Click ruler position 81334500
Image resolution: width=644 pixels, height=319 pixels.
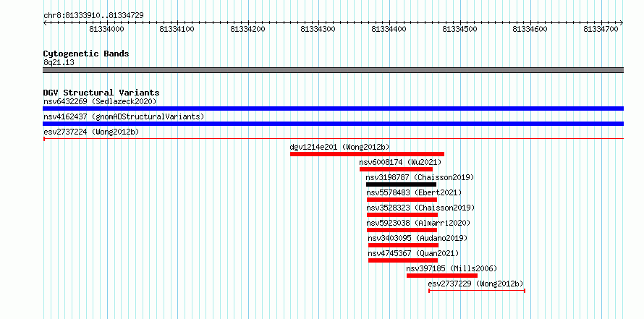[459, 29]
